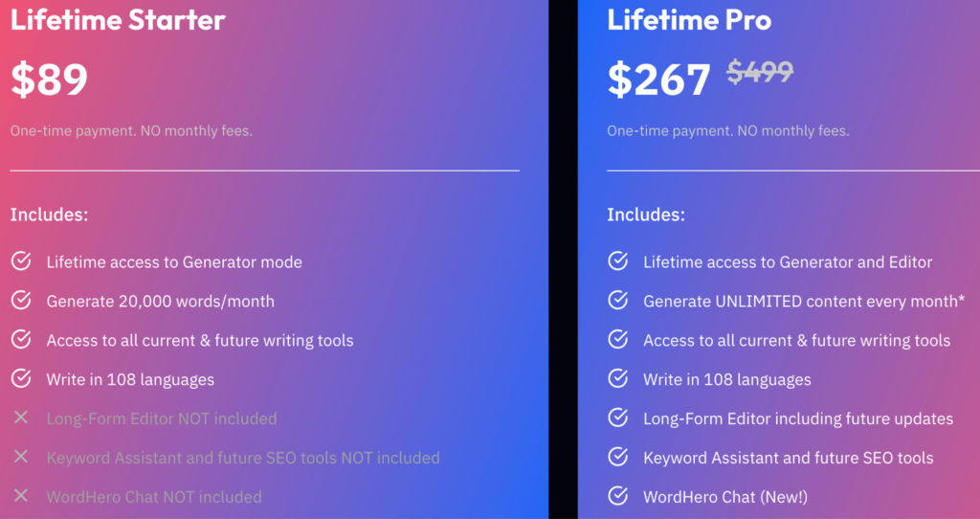Click X icon beside Keyword Assistant NOT included
Screen dimensions: 980x519
click(20, 457)
